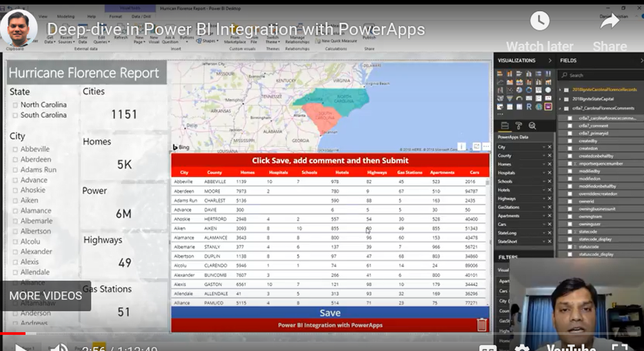
Task: Enter fullscreen for the YouTube video
Action: pos(619,347)
